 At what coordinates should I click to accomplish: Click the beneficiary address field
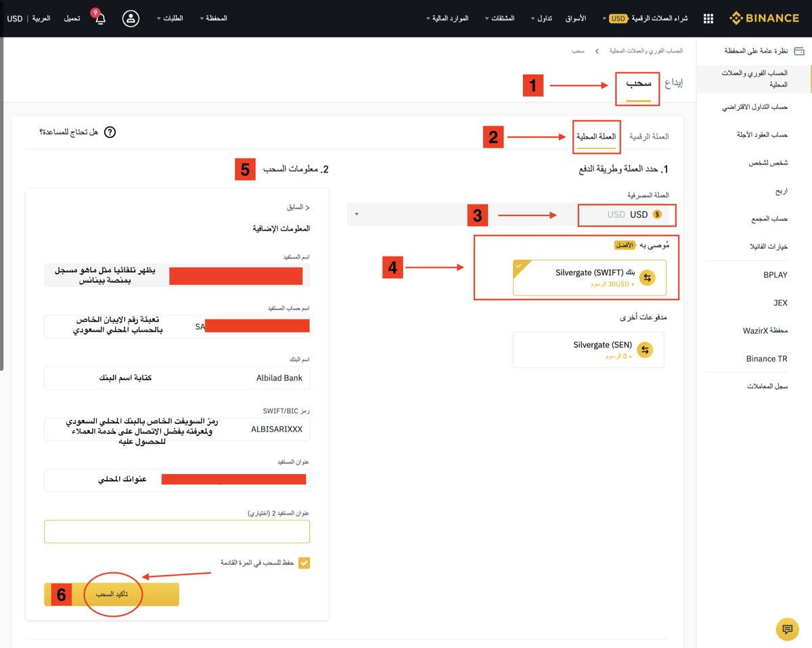point(177,480)
